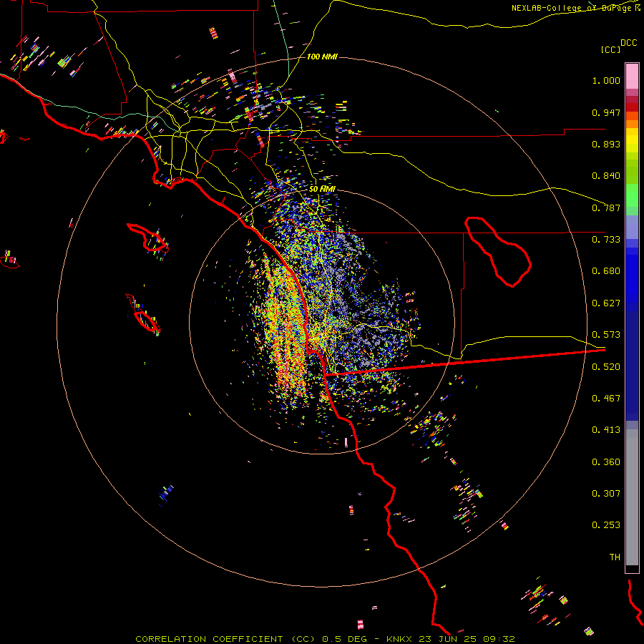Click the 0.467 legend value
Screen dimensions: 644x644
pyautogui.click(x=606, y=398)
